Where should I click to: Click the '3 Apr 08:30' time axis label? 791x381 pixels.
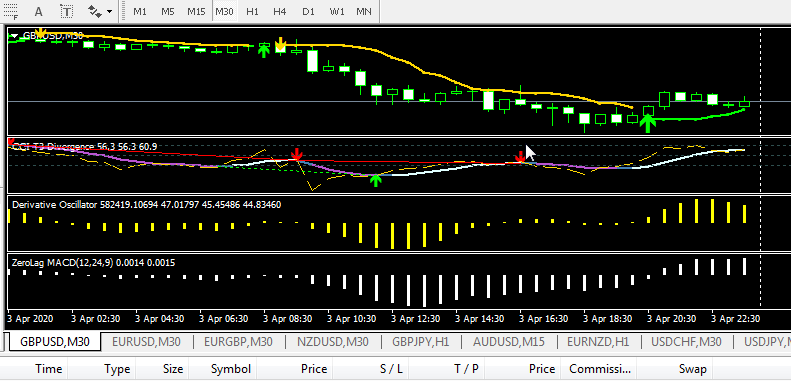pyautogui.click(x=288, y=319)
